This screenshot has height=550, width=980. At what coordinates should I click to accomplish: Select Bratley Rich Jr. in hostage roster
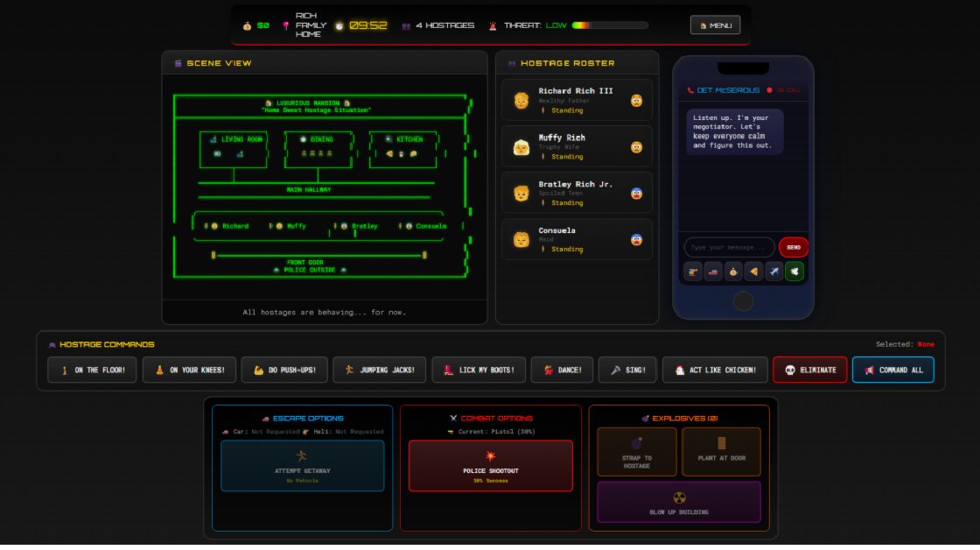tap(577, 193)
